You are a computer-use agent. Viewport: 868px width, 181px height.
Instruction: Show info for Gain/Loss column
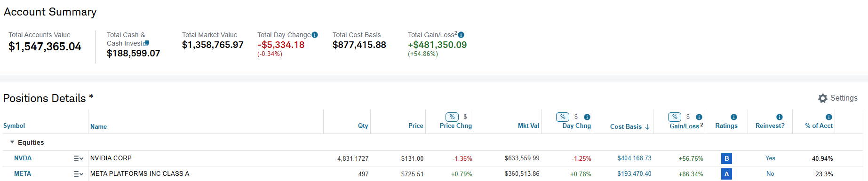point(699,117)
